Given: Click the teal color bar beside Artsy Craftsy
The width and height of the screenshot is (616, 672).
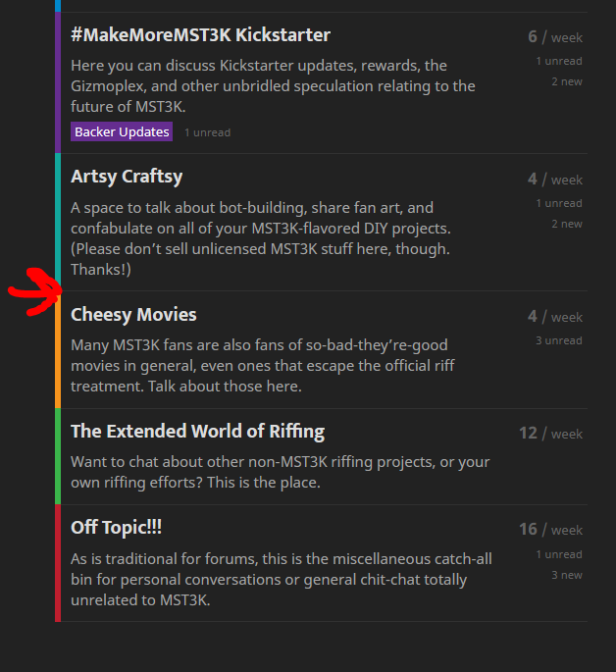Looking at the screenshot, I should (58, 222).
